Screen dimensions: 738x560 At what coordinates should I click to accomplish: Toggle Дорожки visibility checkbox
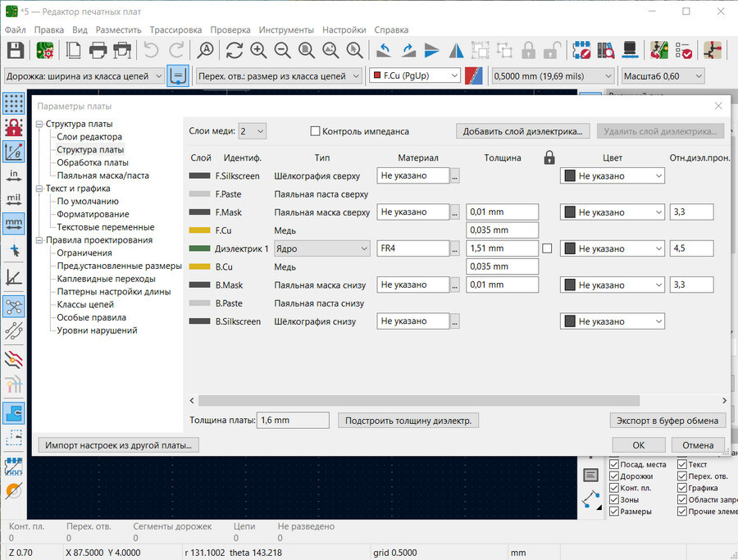[613, 476]
